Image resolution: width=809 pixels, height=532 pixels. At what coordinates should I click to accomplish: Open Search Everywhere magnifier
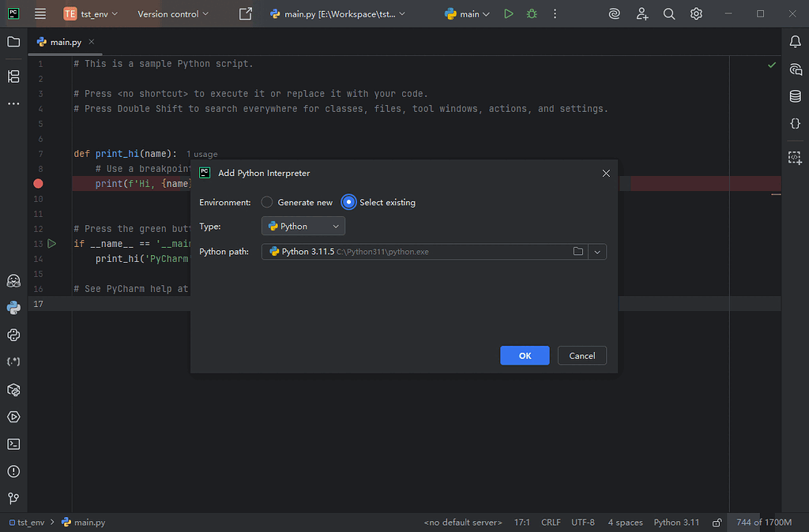669,14
